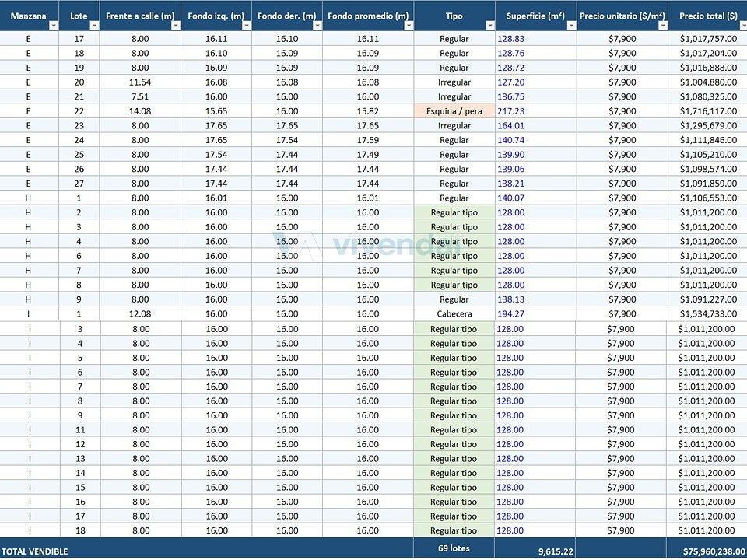Click surface value 139.06
This screenshot has width=747, height=560.
click(510, 169)
